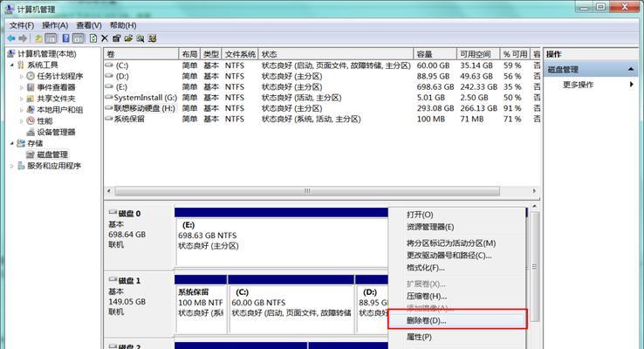Click the magnifier explore toolbar icon
Viewport: 644px width, 349px height.
(x=140, y=38)
